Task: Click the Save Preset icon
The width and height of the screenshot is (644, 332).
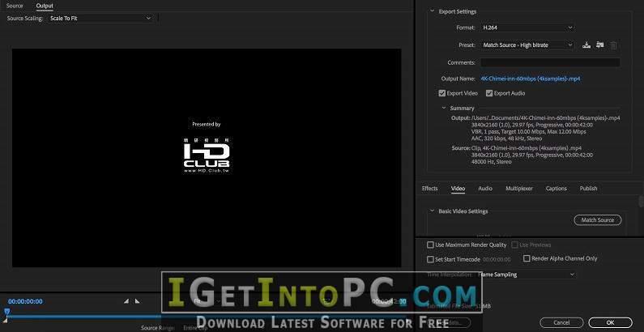Action: pos(586,45)
